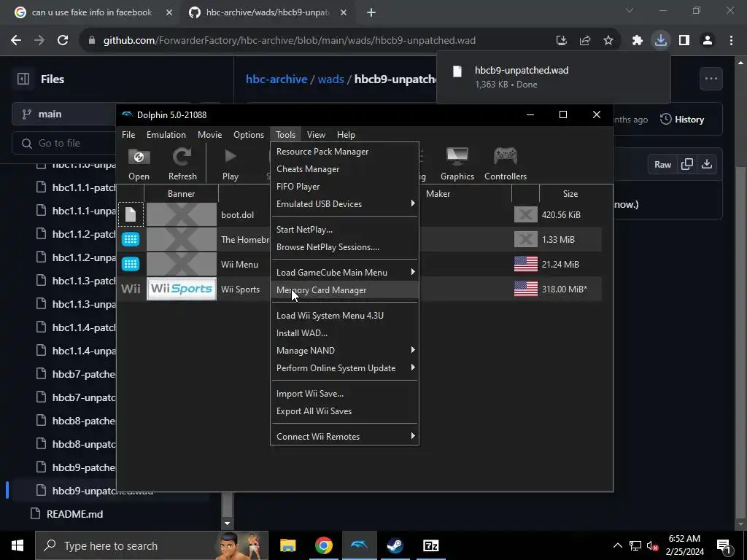747x560 pixels.
Task: Select Install WAD... menu entry
Action: tap(344, 333)
